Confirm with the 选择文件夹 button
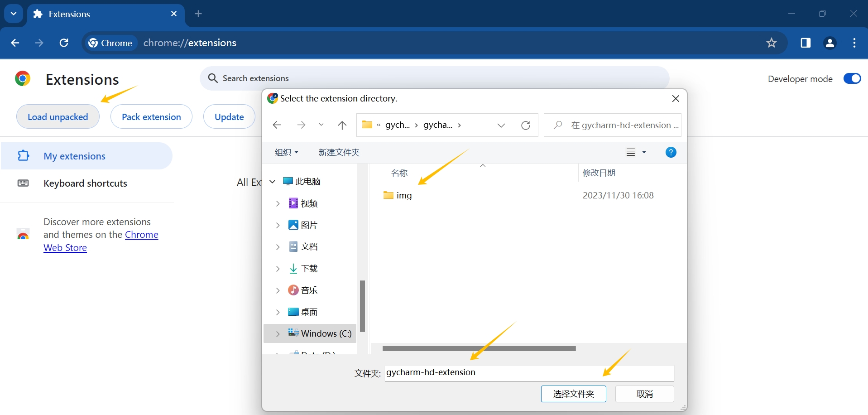868x415 pixels. click(574, 394)
